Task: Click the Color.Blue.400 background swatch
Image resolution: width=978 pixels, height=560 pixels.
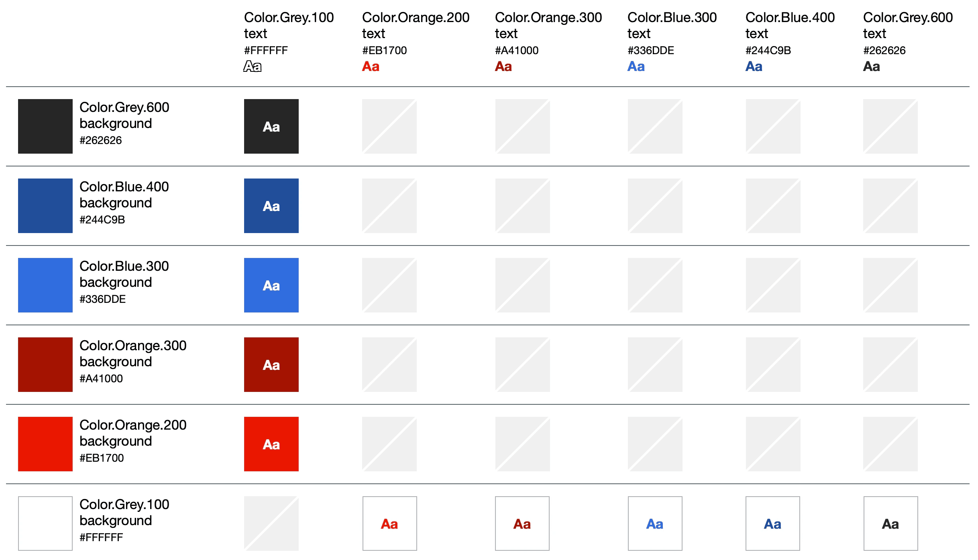Action: pos(45,205)
